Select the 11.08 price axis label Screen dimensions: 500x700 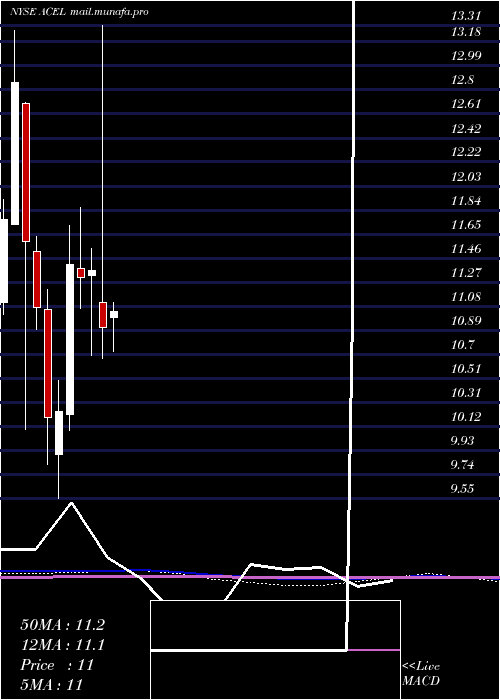point(466,297)
